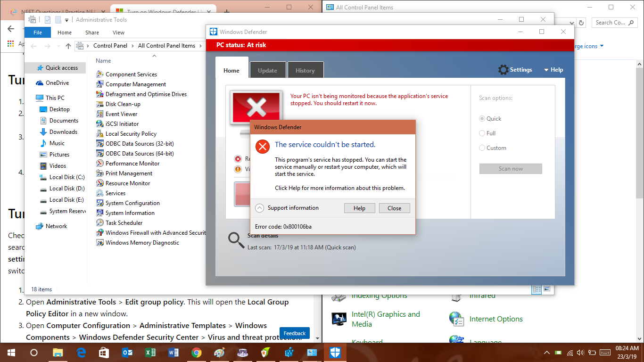The image size is (644, 362).
Task: Select the Local Security Policy icon
Action: [100, 133]
